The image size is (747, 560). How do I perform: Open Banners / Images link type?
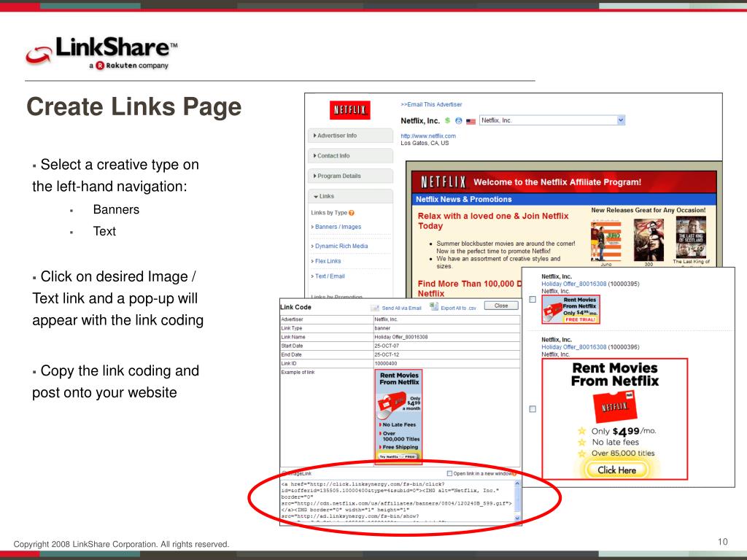point(338,227)
